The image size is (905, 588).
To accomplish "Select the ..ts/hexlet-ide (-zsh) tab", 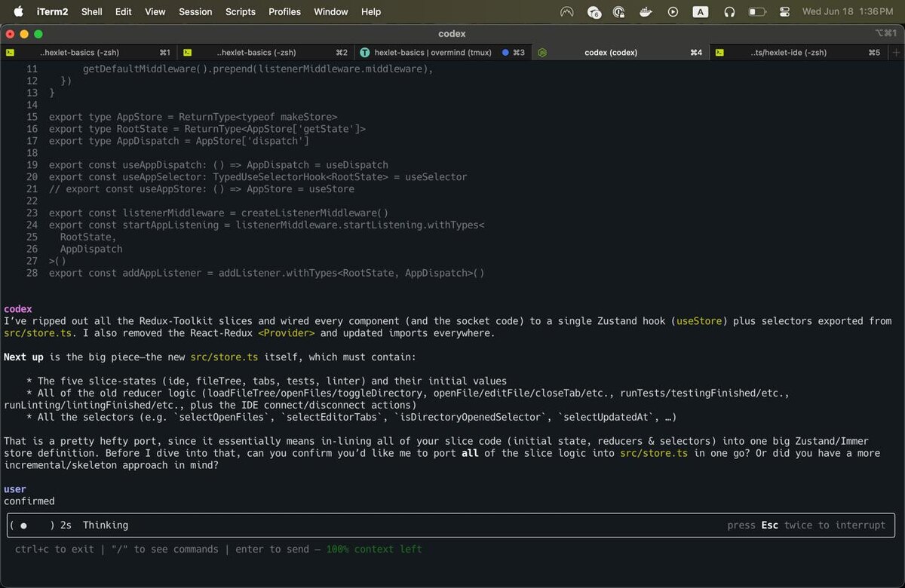I will pos(788,53).
